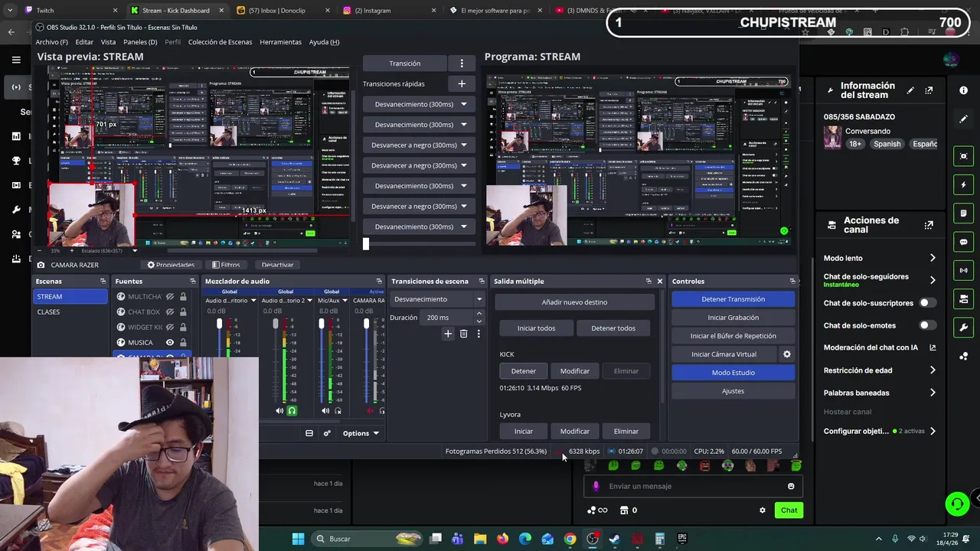Viewport: 980px width, 551px height.
Task: Delete the scene transition with trash icon
Action: (x=463, y=334)
